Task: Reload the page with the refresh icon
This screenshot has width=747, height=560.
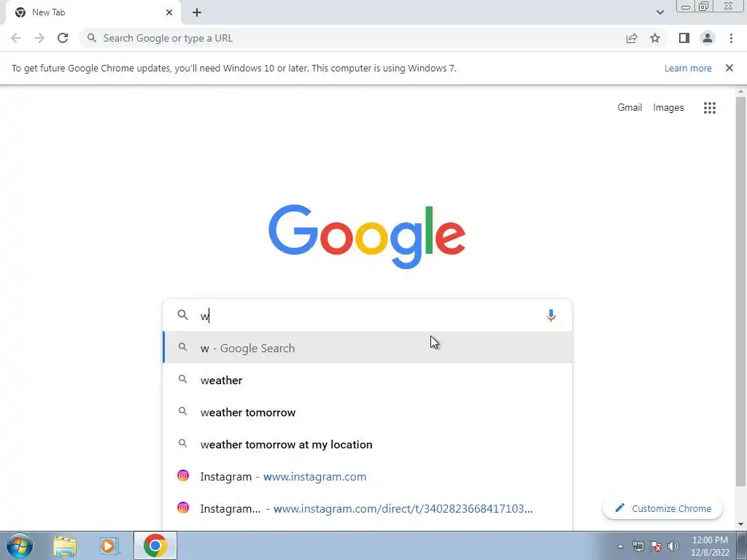Action: (63, 38)
